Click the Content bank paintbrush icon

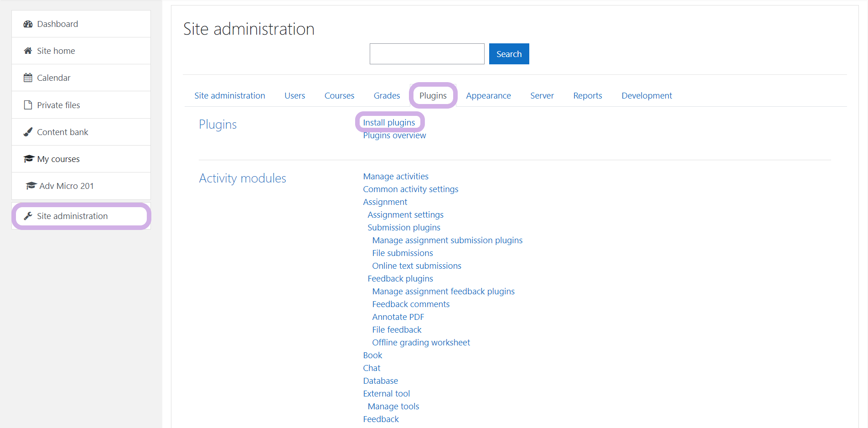(x=28, y=132)
